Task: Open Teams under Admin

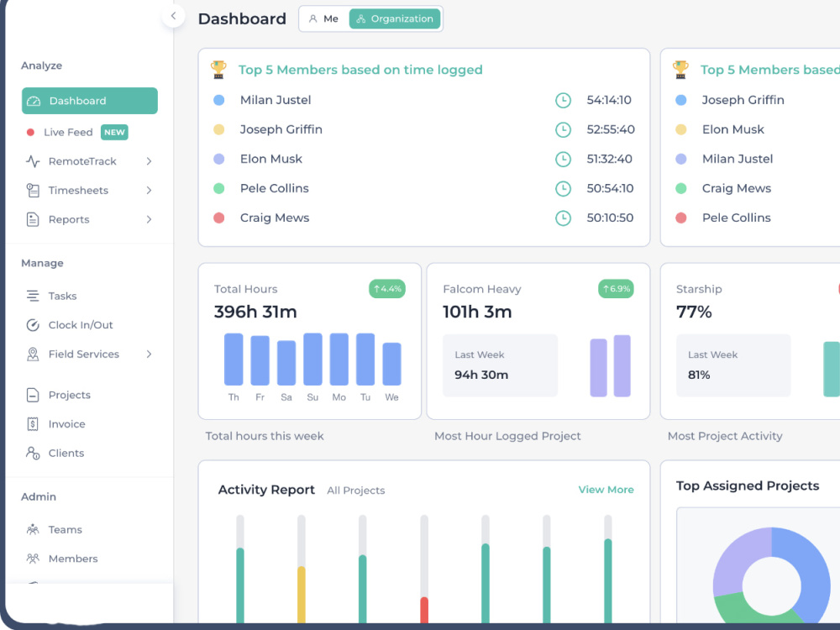Action: (65, 529)
